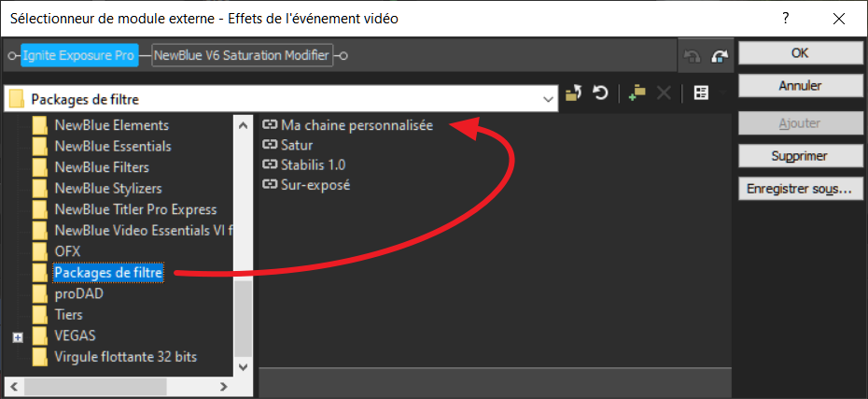This screenshot has height=399, width=868.
Task: Select Stabilis 1.0 filter package
Action: [x=314, y=165]
